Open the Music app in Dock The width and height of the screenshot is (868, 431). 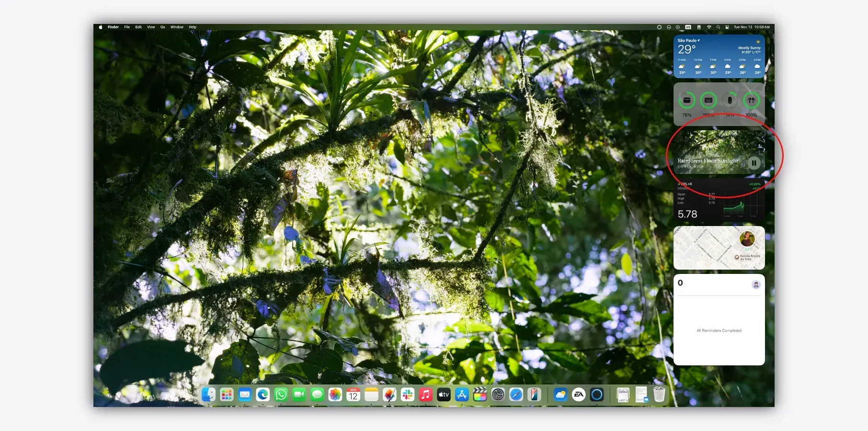click(x=425, y=395)
